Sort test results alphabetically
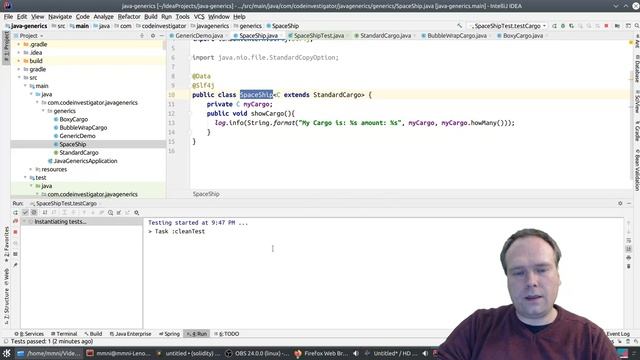The image size is (640, 360). click(x=45, y=213)
